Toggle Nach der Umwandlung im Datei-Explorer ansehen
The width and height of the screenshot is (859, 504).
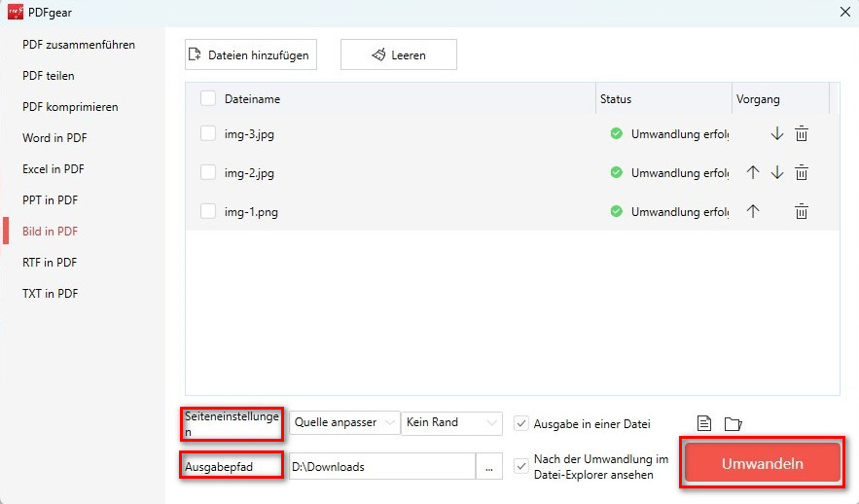[521, 467]
